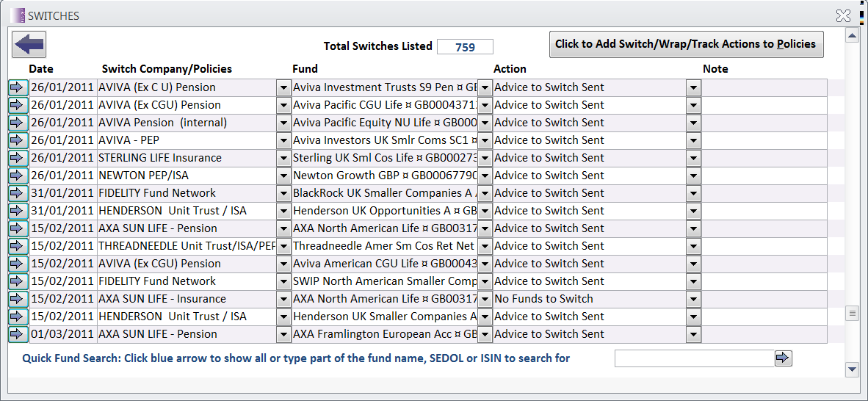Open action dropdown on AVIVA (Ex C U) Pension row

tap(693, 87)
